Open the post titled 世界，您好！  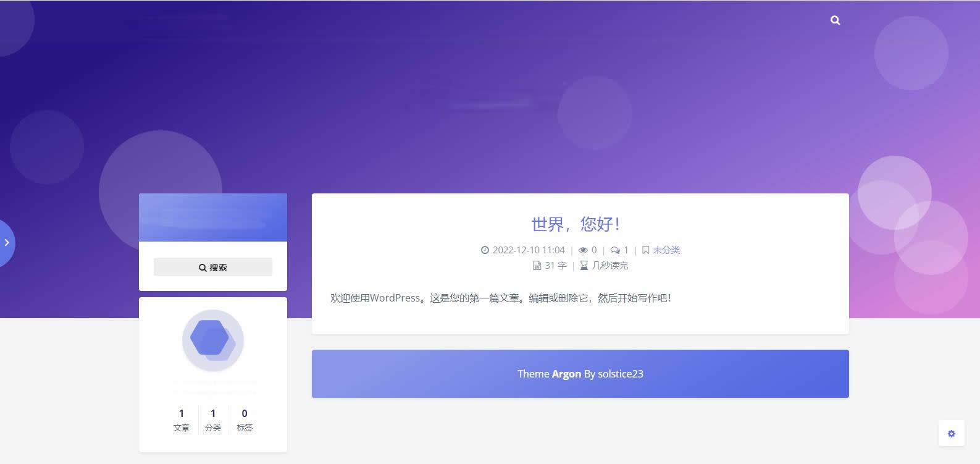coord(575,224)
